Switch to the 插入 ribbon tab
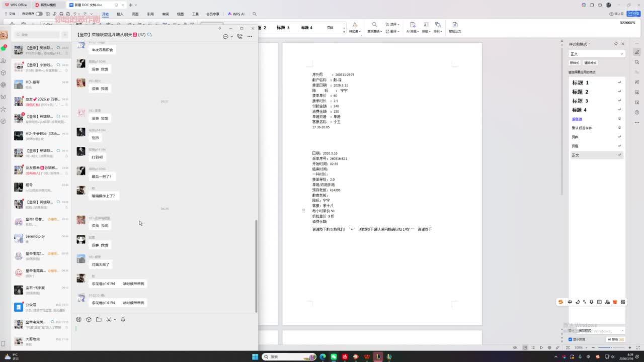Screen dimensions: 644x362 point(120,14)
